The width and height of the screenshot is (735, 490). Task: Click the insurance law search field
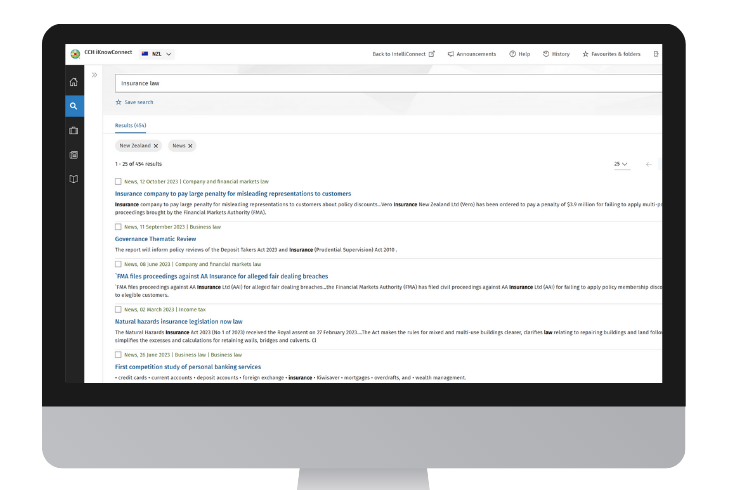click(x=380, y=84)
